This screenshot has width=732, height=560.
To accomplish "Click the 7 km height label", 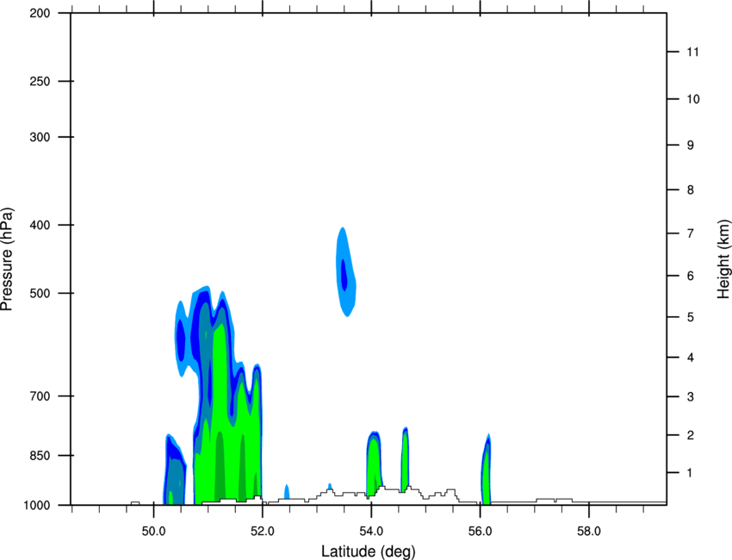I will [x=691, y=233].
